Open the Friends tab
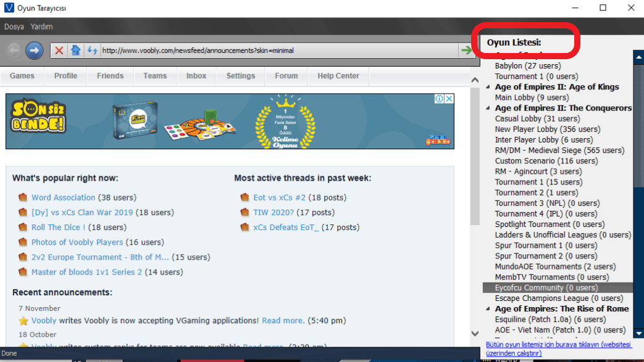644x362 pixels. pyautogui.click(x=110, y=76)
